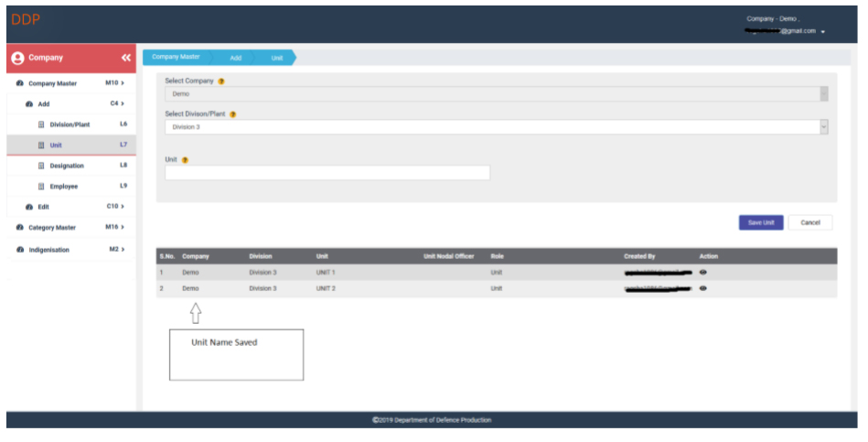Click the help icon next to Unit label
Viewport: 868px width, 442px height.
(186, 160)
